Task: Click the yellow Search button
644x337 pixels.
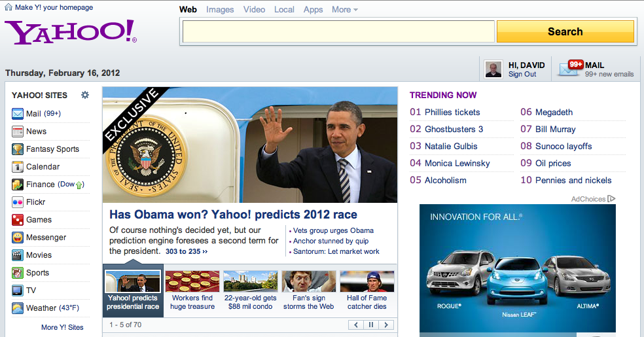Action: pos(565,31)
